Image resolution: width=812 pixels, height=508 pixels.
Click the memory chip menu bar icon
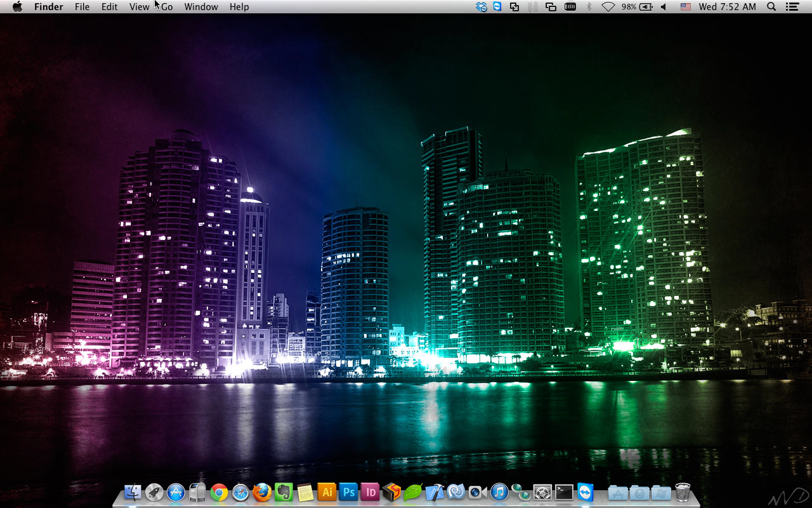click(570, 6)
